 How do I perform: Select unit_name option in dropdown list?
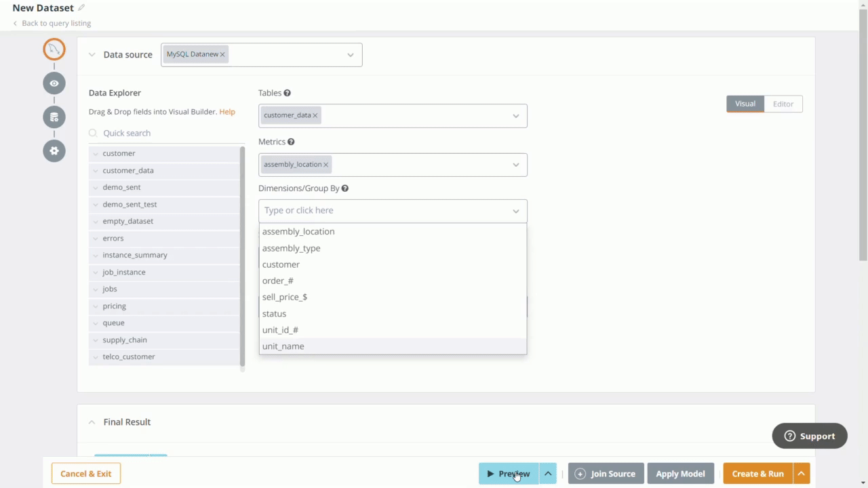point(283,346)
